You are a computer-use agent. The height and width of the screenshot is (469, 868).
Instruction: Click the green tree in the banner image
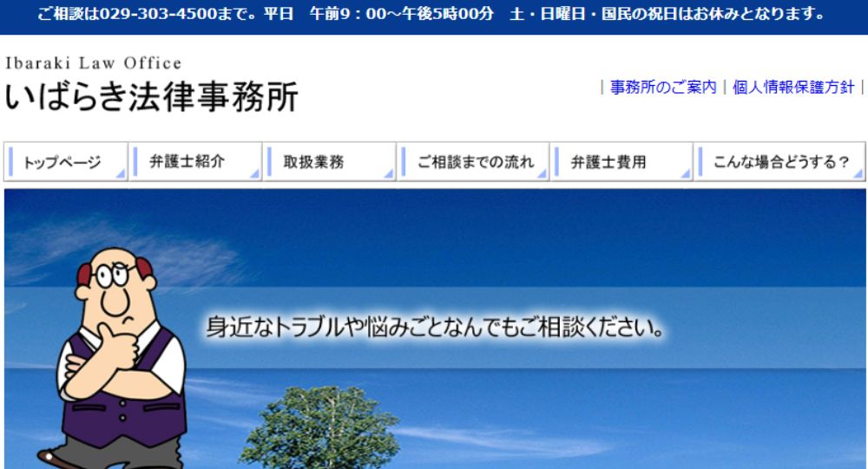[x=318, y=430]
